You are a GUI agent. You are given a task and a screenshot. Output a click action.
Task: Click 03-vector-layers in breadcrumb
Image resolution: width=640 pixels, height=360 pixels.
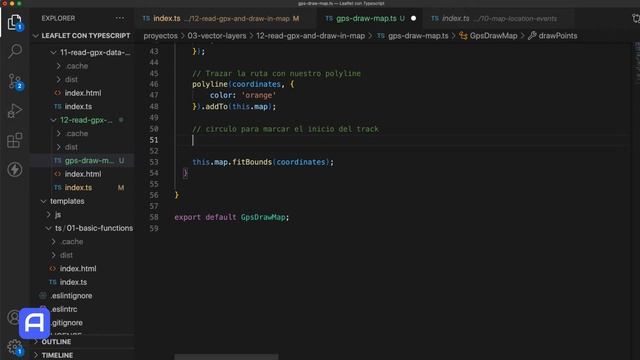pos(217,36)
